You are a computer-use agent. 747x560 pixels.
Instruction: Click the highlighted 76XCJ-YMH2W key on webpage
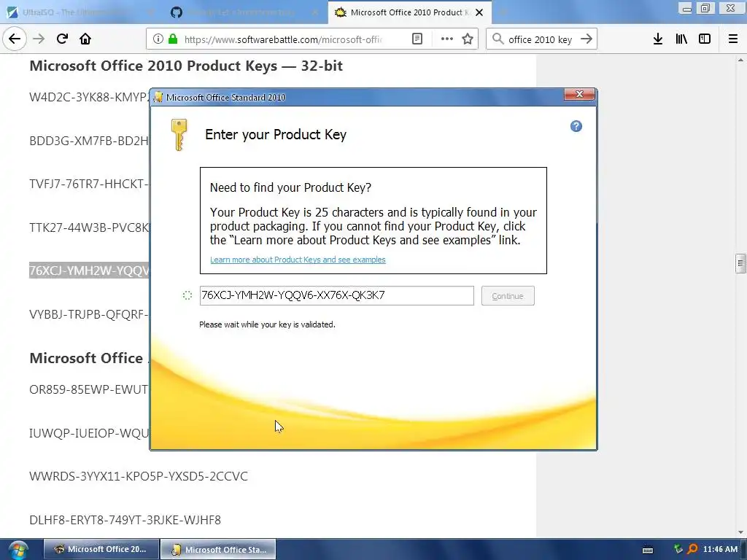pos(89,271)
